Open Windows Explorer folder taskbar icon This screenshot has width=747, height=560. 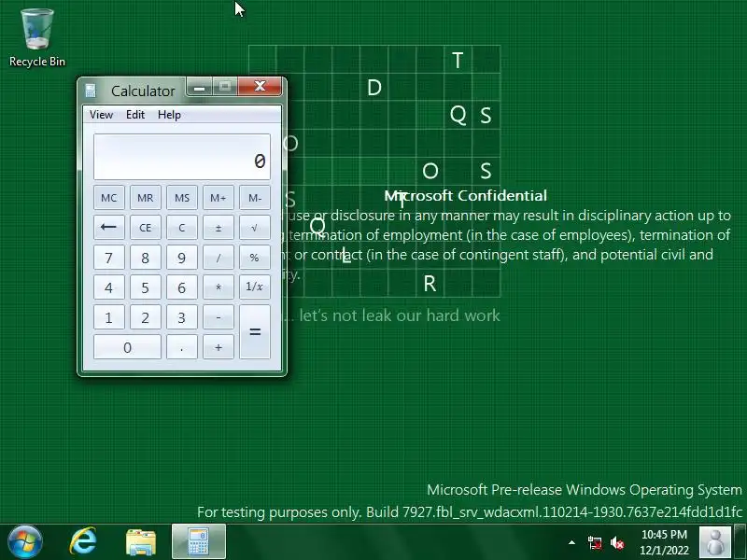[x=141, y=542]
